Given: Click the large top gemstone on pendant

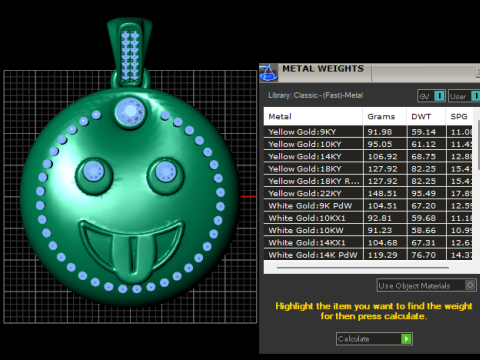Looking at the screenshot, I should [130, 112].
